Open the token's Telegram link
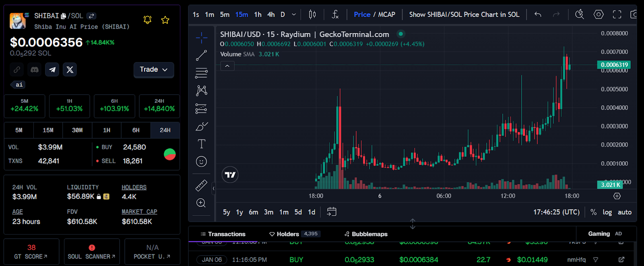This screenshot has width=644, height=266. coord(52,70)
